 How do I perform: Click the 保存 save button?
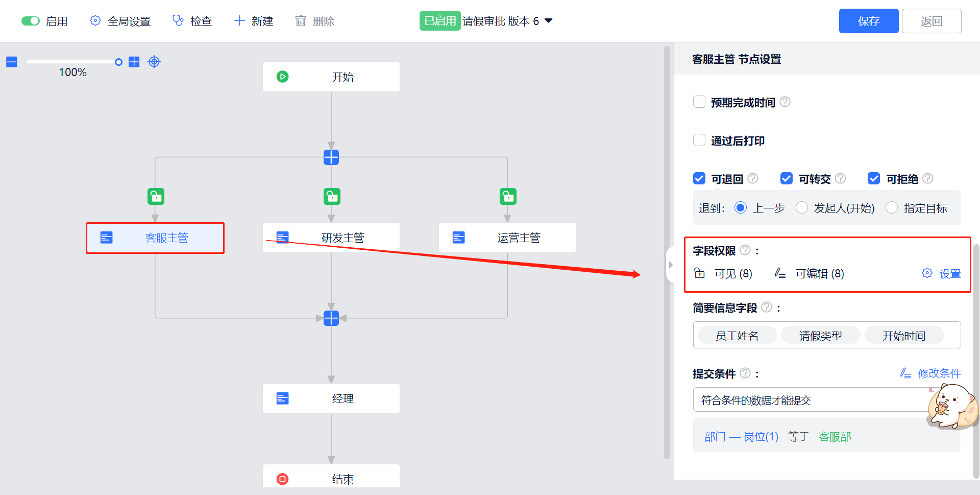pos(868,21)
